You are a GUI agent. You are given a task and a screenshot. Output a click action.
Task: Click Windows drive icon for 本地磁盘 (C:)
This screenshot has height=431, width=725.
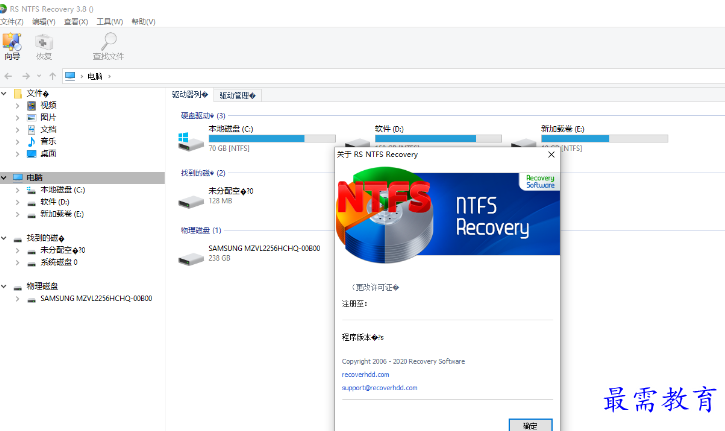click(190, 142)
